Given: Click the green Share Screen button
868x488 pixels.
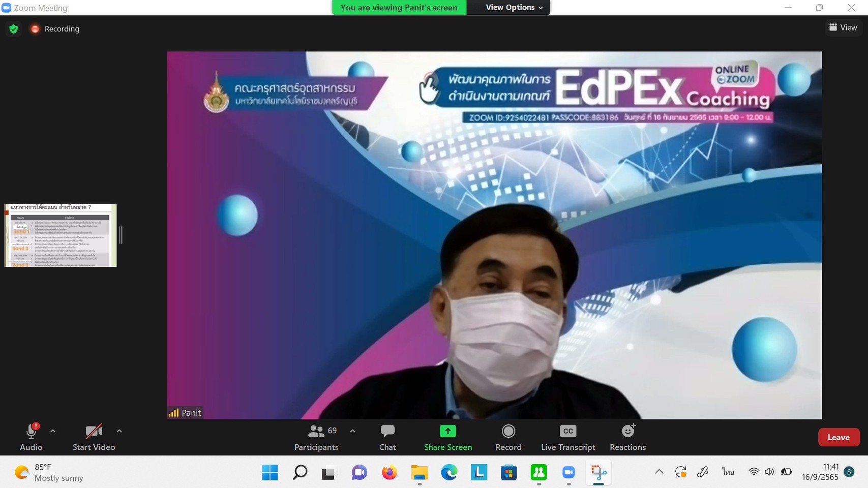Looking at the screenshot, I should tap(448, 438).
